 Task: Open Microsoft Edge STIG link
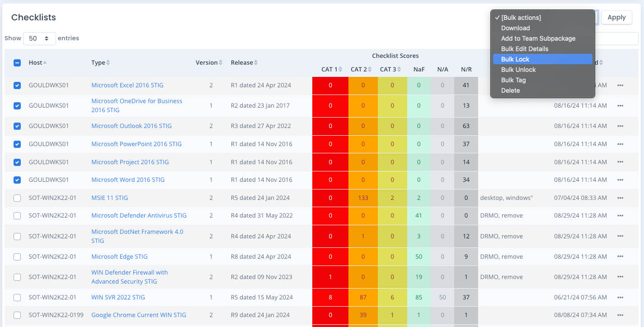119,256
